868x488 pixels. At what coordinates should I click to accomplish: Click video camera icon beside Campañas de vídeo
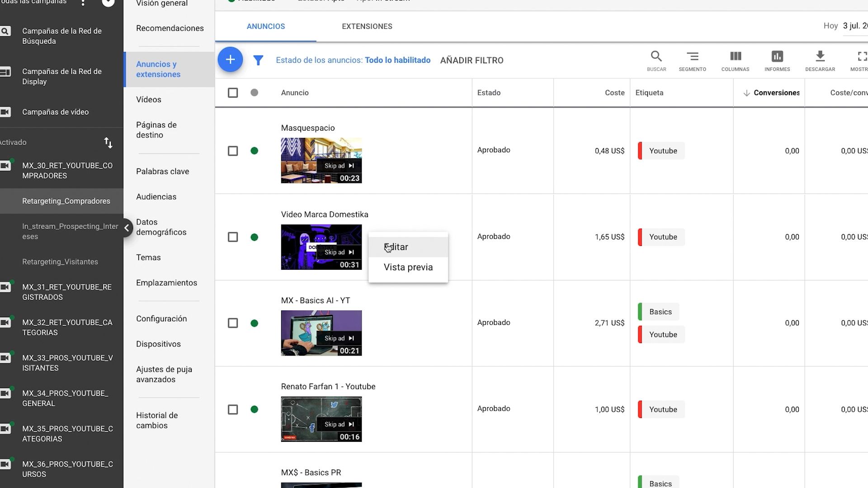pyautogui.click(x=5, y=112)
